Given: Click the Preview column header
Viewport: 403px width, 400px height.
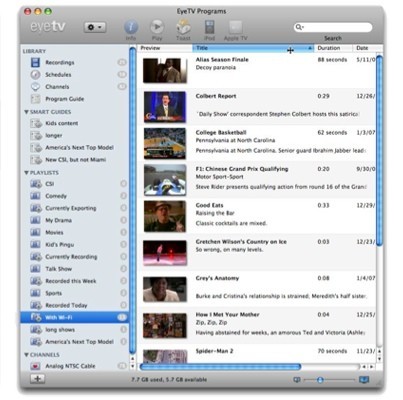Looking at the screenshot, I should coord(165,48).
